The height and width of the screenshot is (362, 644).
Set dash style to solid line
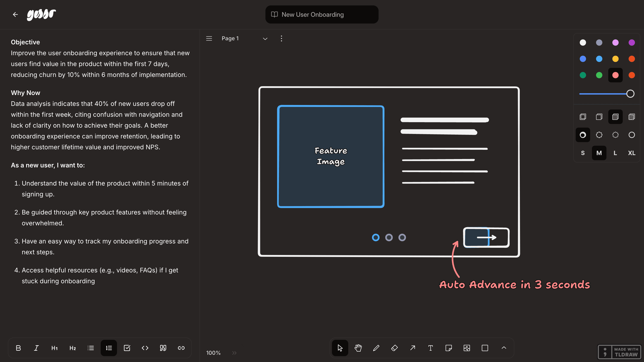pos(632,135)
